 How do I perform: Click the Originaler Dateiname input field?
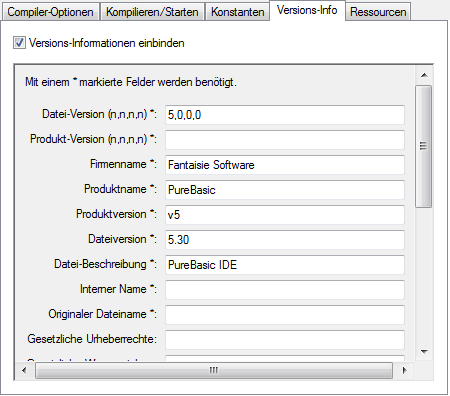285,315
